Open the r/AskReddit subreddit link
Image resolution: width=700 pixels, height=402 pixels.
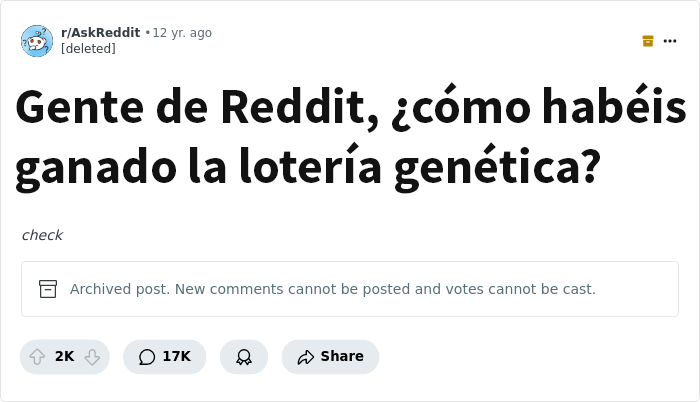pos(100,33)
